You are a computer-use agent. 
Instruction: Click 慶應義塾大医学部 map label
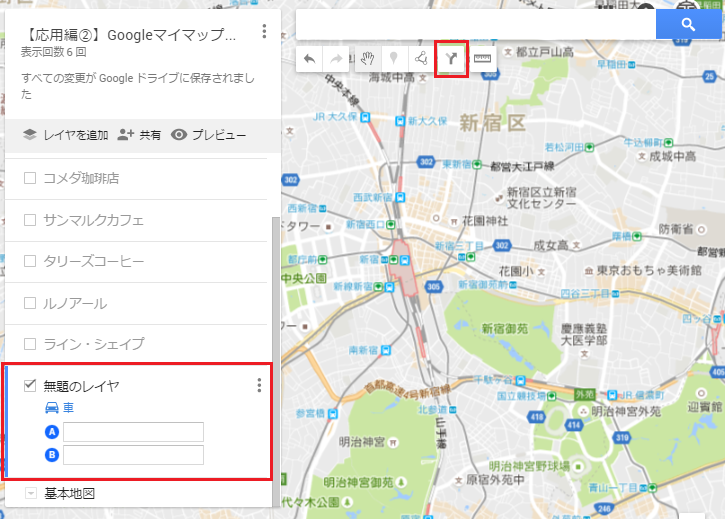pos(584,334)
